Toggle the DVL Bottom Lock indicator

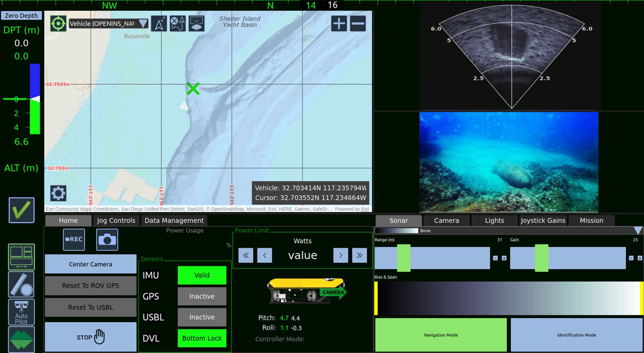202,338
